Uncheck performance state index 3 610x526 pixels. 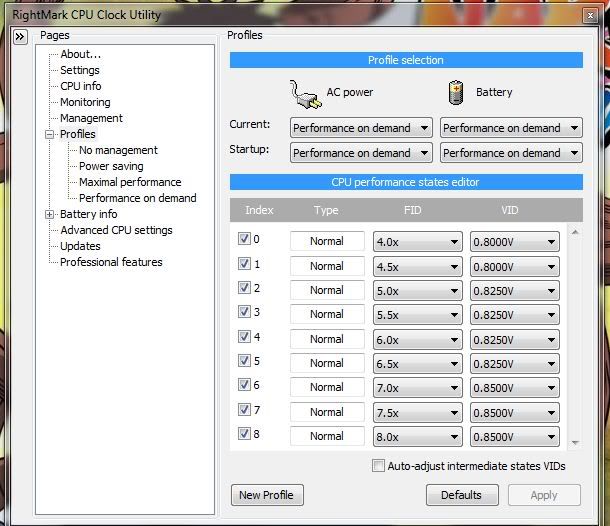point(244,312)
